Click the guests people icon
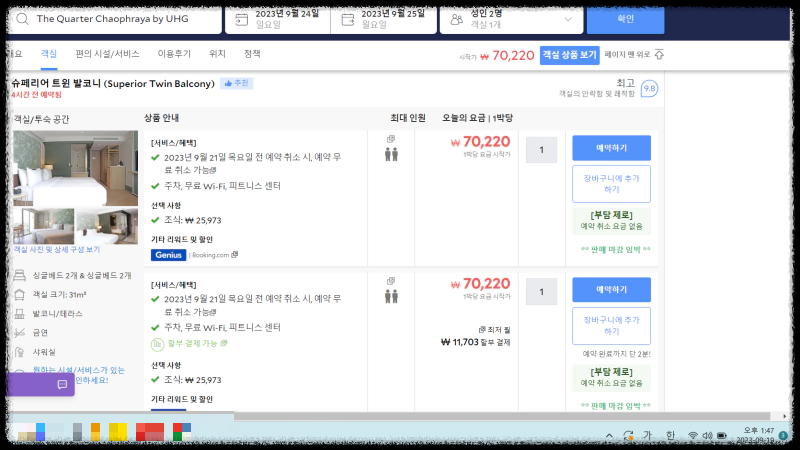The image size is (800, 450). tap(457, 20)
